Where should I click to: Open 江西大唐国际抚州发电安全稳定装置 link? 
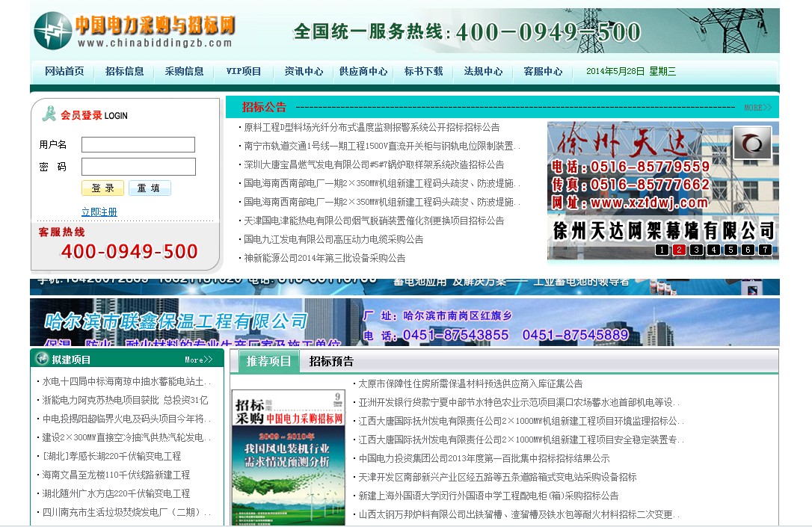(521, 440)
